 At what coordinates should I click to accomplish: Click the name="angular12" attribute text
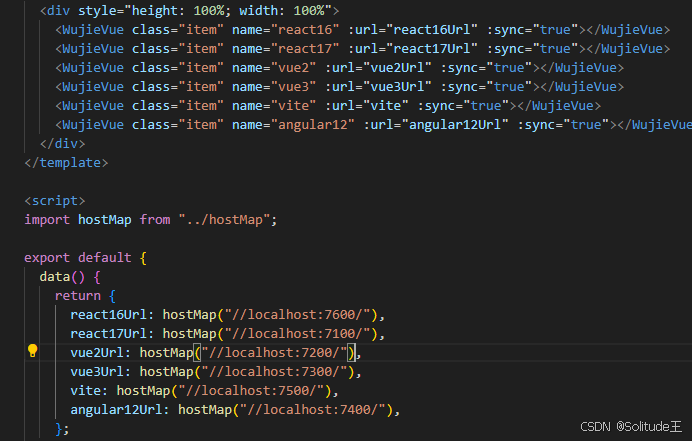click(293, 124)
